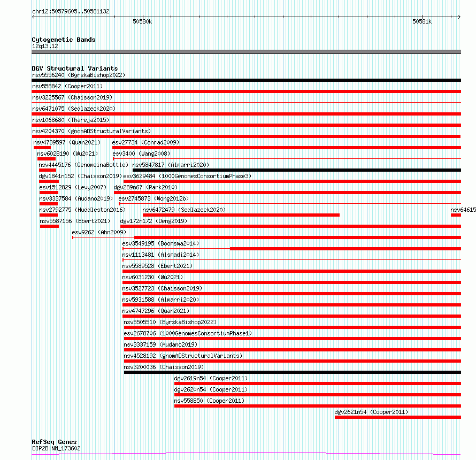Select the short red bar under nsv4739597
The height and width of the screenshot is (460, 476).
point(42,148)
